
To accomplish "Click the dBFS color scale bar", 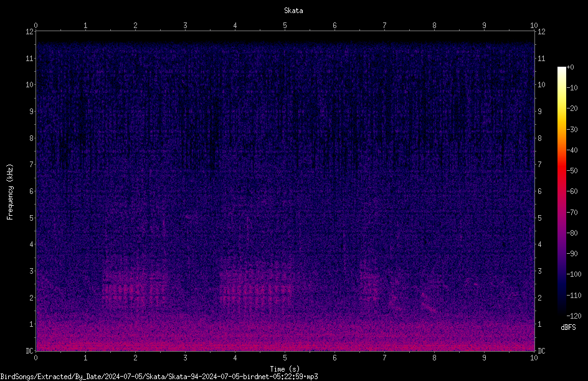I will [562, 191].
